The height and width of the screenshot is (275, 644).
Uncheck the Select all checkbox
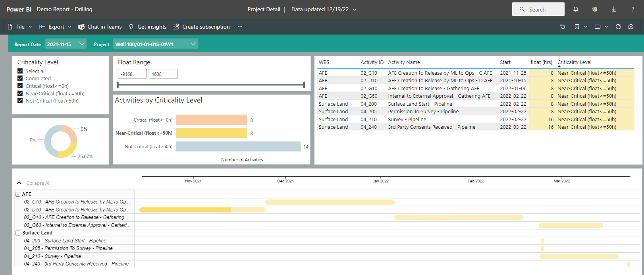tap(20, 71)
